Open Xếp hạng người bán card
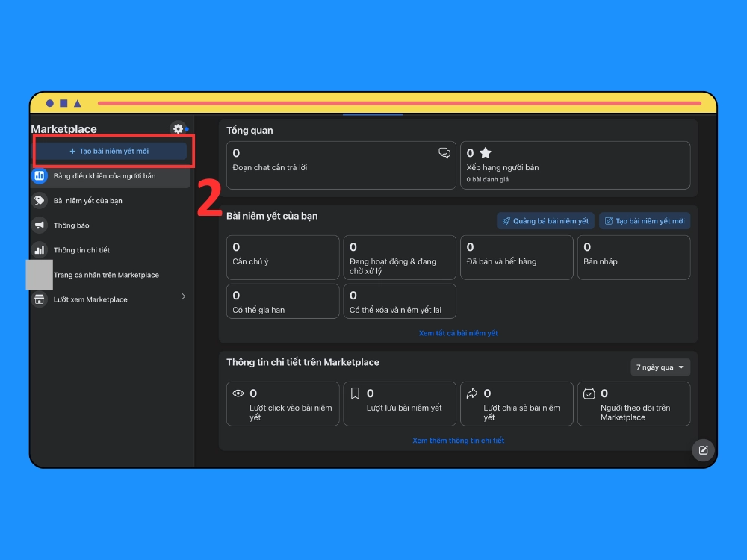The image size is (747, 560). 575,165
